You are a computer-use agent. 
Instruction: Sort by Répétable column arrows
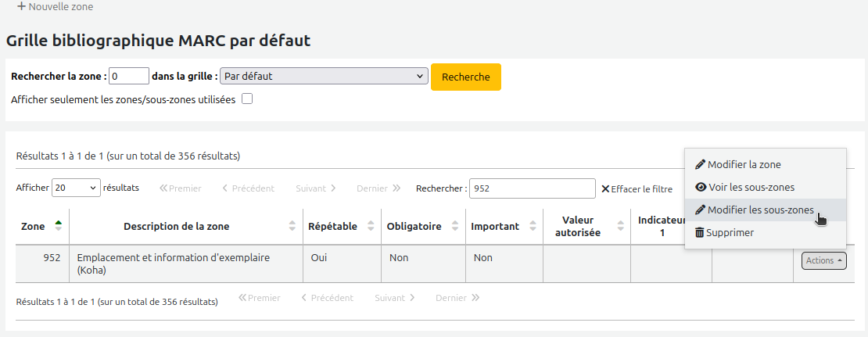coord(371,226)
